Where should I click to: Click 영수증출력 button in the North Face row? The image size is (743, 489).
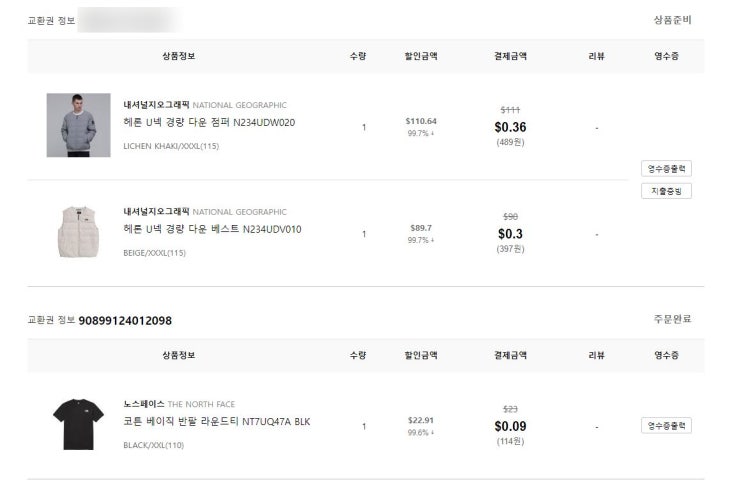click(x=666, y=426)
